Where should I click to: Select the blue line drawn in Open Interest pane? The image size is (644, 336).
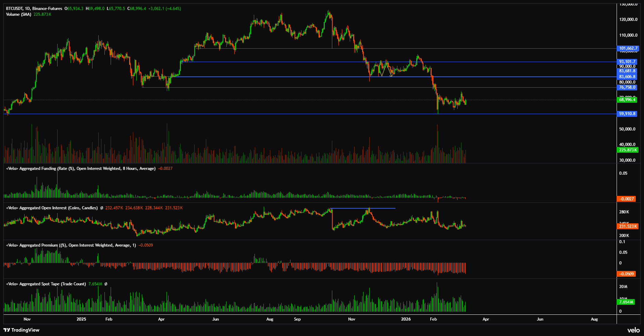coord(362,208)
